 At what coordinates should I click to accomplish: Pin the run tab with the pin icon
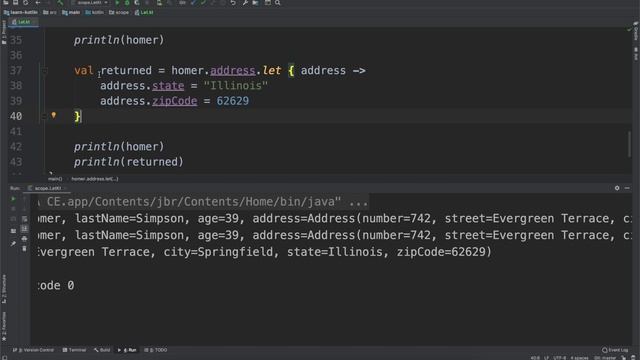point(13,244)
